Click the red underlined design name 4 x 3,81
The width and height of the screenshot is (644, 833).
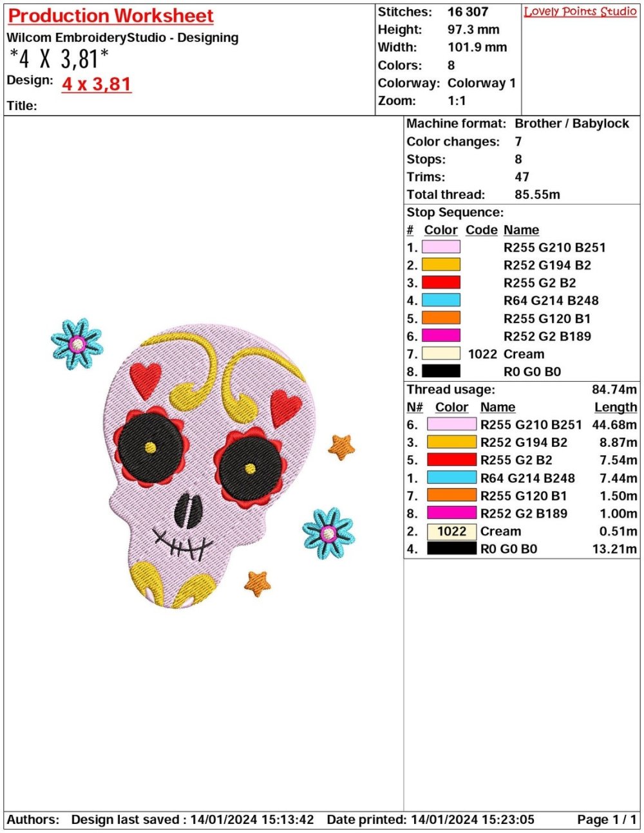click(x=97, y=84)
